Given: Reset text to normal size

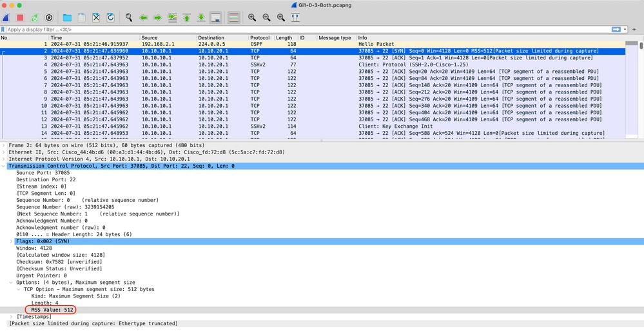Looking at the screenshot, I should click(281, 17).
